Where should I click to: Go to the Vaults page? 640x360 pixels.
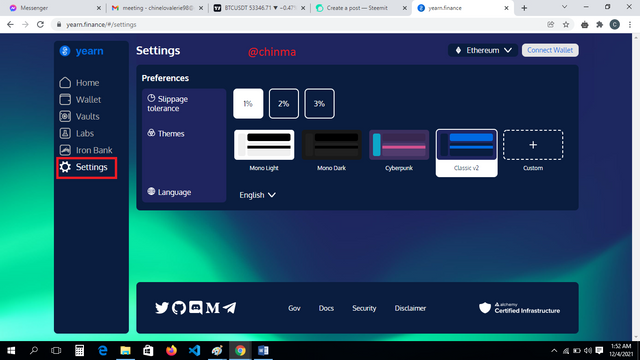coord(79,116)
